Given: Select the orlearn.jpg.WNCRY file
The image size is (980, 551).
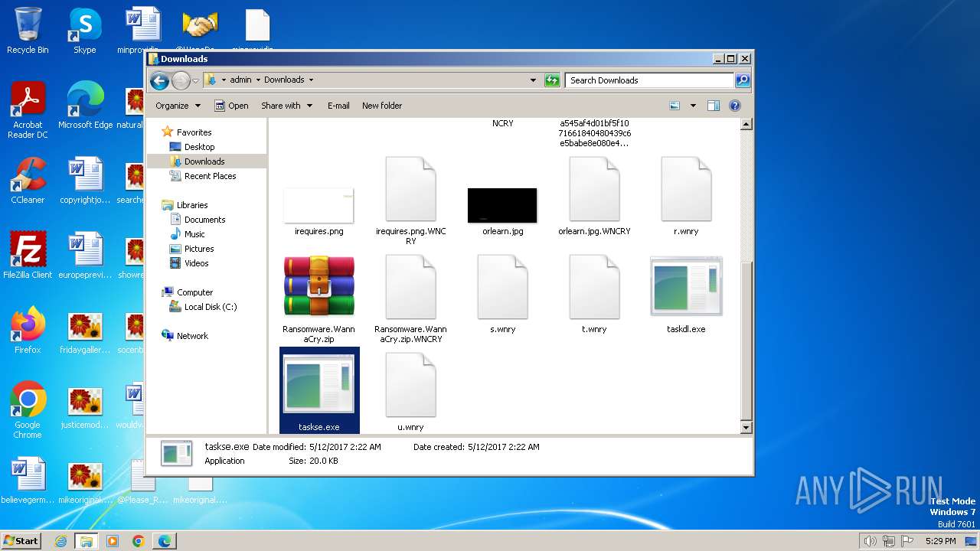Looking at the screenshot, I should tap(594, 197).
